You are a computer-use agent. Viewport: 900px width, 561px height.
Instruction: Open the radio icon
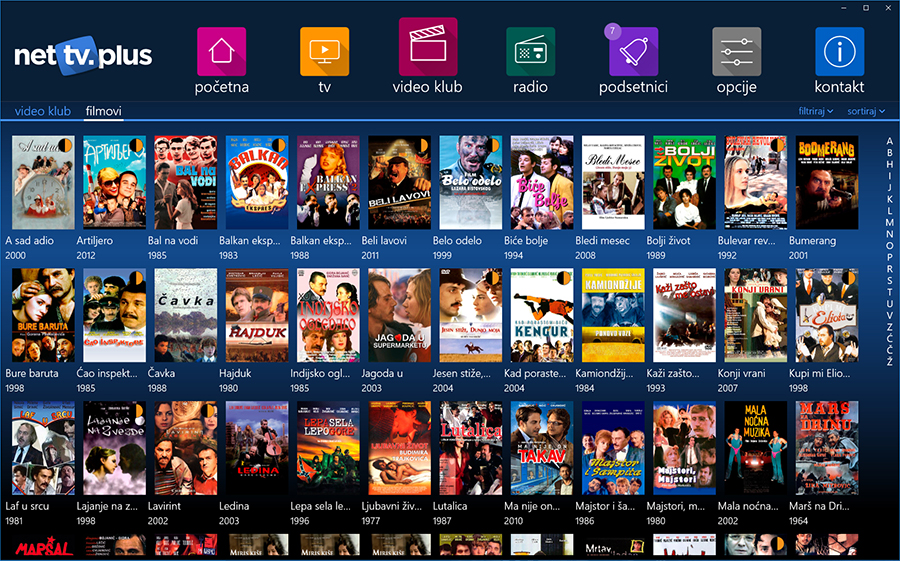(x=530, y=52)
